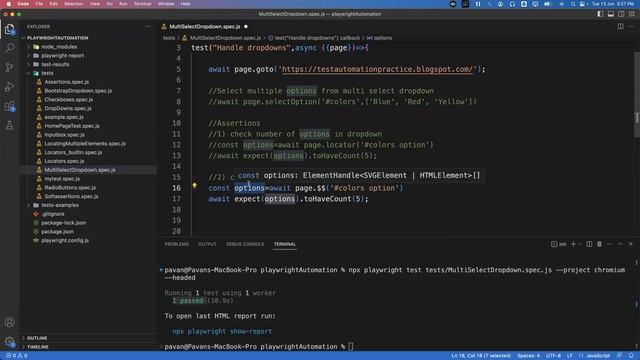
Task: Maximize the panel with the chevron up icon
Action: [620, 244]
